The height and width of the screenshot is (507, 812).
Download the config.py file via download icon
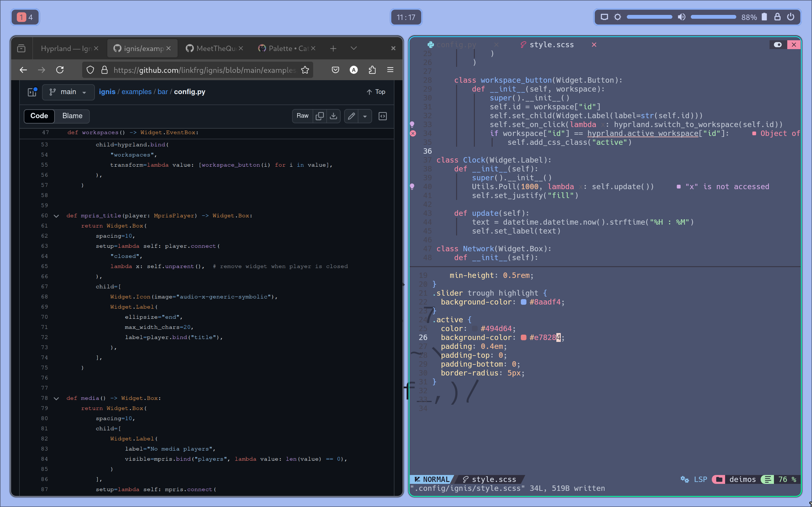tap(333, 116)
